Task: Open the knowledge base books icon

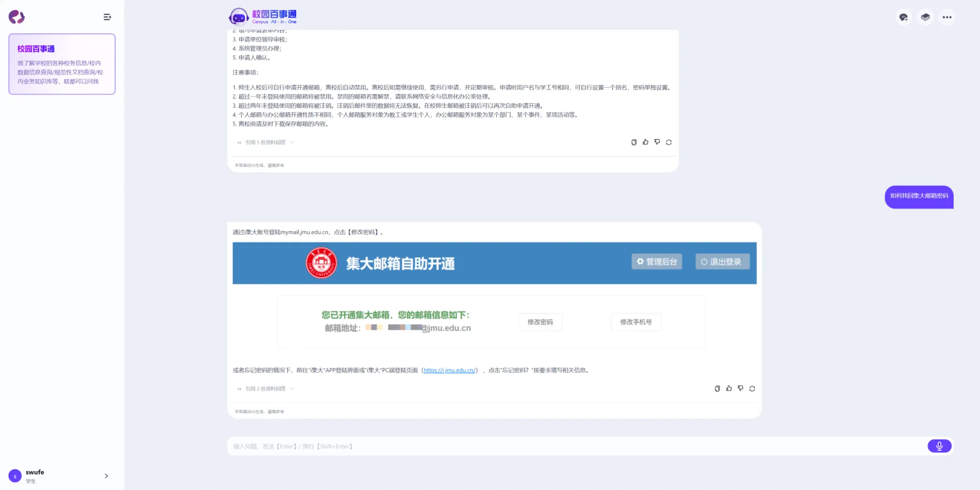Action: (x=925, y=17)
